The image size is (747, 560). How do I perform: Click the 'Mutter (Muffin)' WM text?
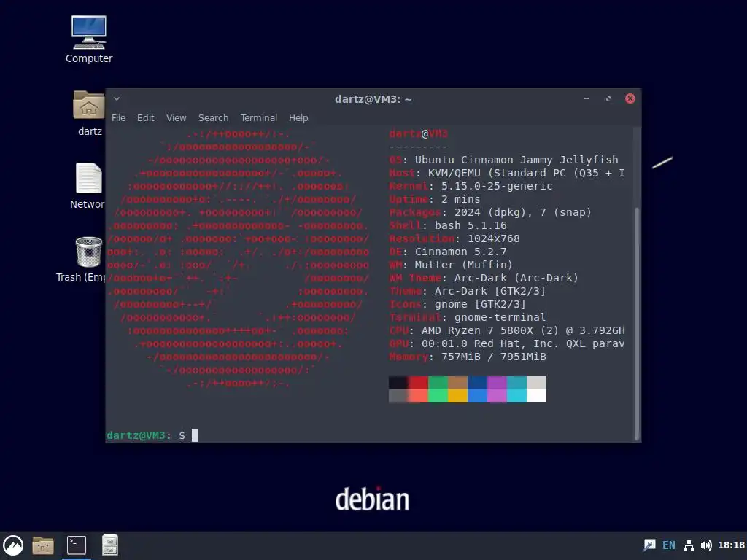[x=463, y=265]
